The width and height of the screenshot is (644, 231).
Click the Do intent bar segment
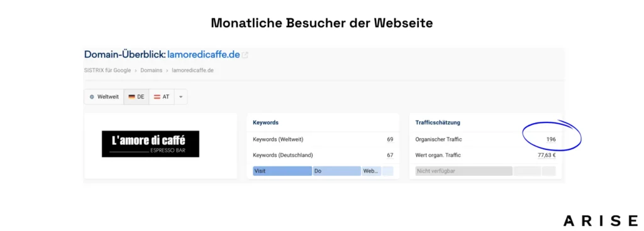click(x=337, y=171)
